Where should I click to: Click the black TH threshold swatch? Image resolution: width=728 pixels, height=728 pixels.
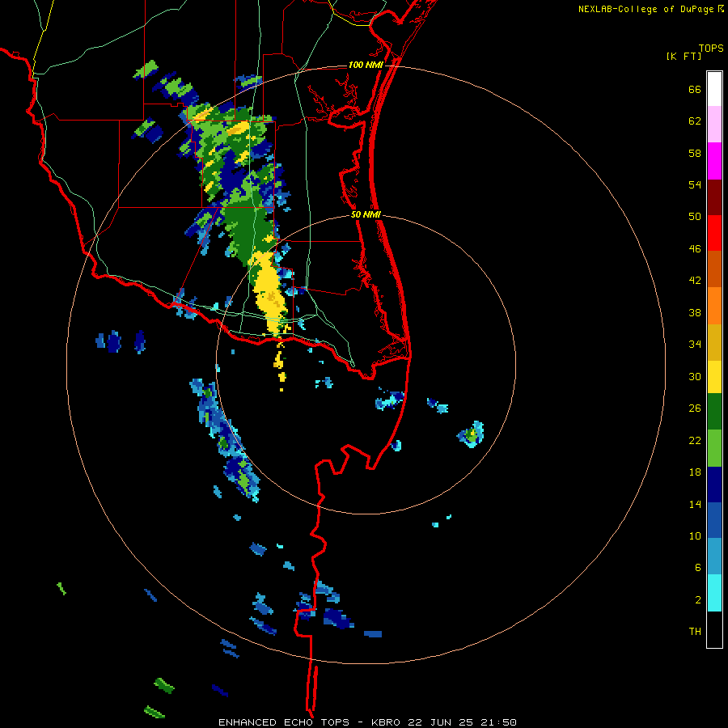714,629
